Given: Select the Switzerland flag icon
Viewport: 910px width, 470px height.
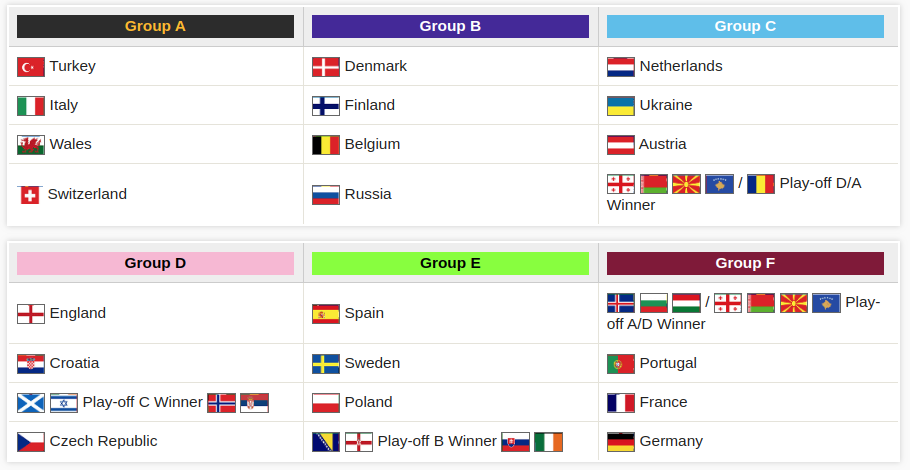Looking at the screenshot, I should [30, 195].
